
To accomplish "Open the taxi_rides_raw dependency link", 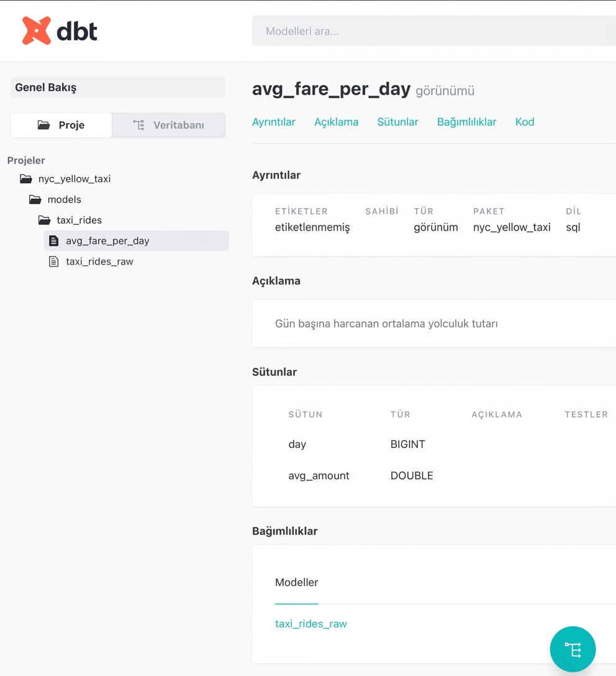I will tap(310, 624).
